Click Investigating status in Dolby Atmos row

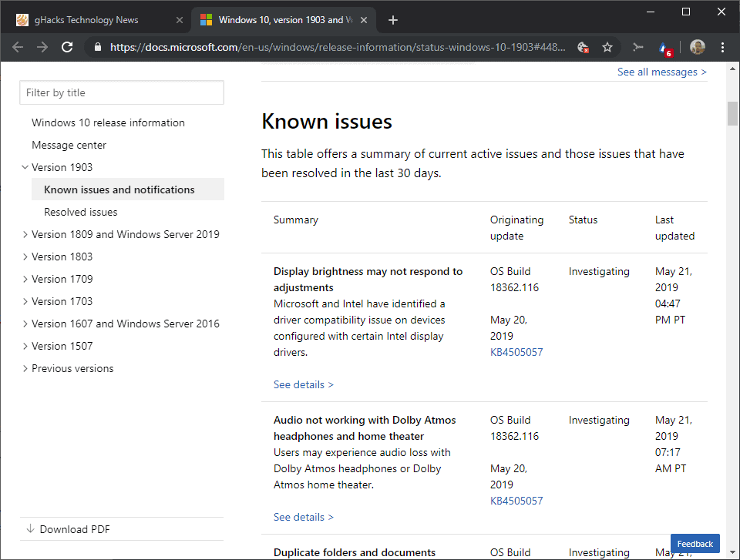coord(599,421)
